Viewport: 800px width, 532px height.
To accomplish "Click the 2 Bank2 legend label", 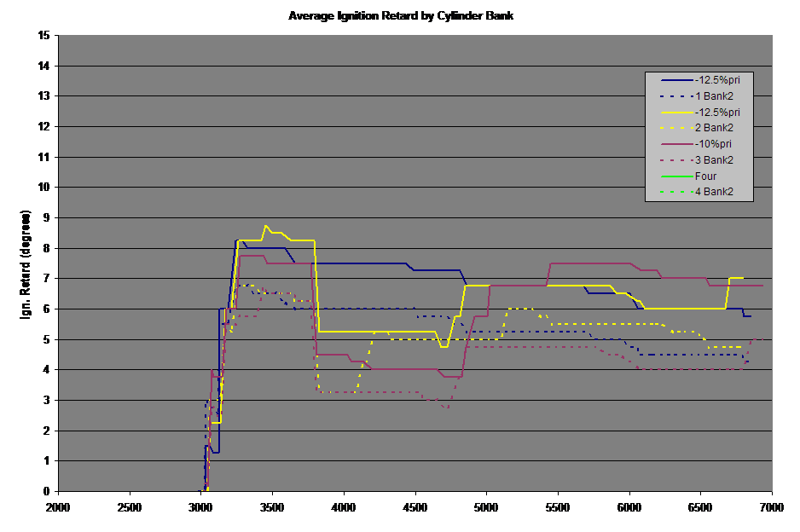I will click(x=714, y=128).
